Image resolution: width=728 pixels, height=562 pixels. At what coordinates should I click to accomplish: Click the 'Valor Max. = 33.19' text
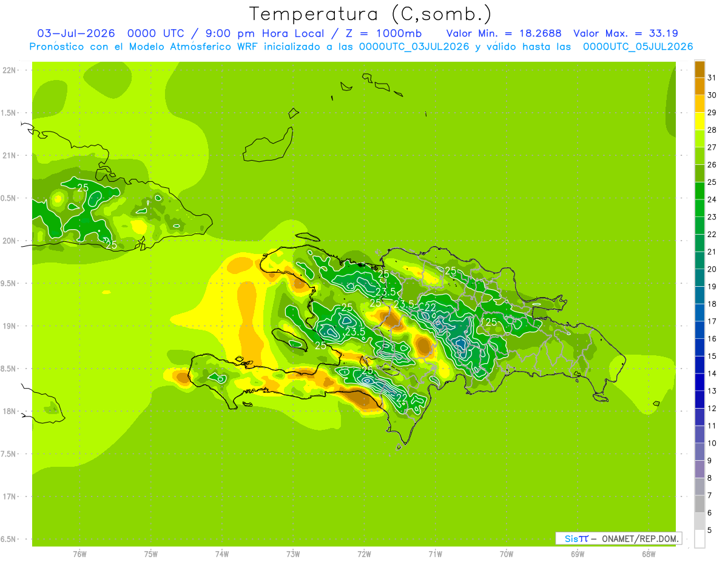pyautogui.click(x=625, y=33)
